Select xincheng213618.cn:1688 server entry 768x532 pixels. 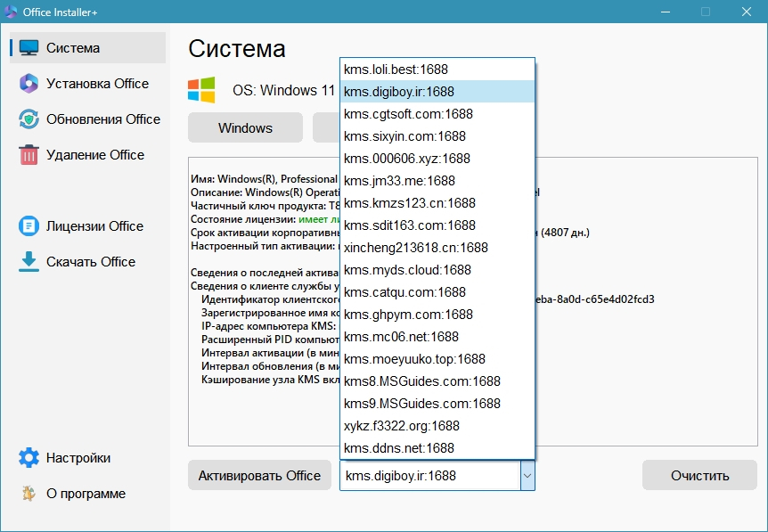click(x=437, y=248)
